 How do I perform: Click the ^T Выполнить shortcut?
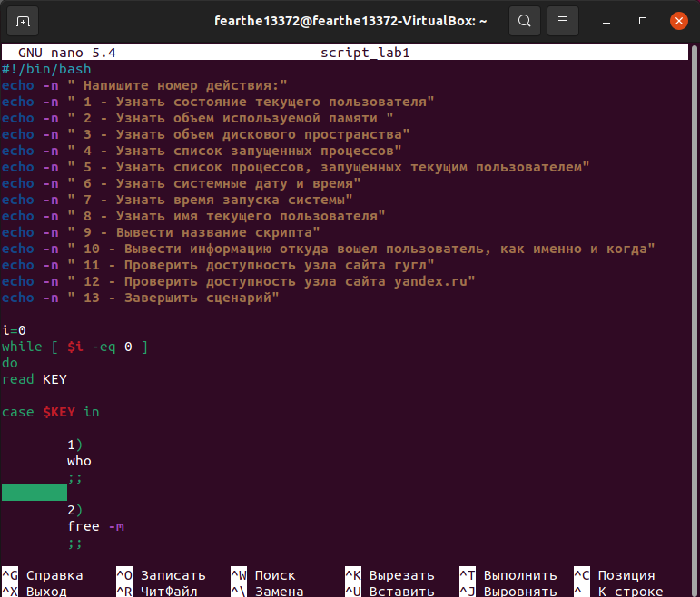tap(508, 575)
